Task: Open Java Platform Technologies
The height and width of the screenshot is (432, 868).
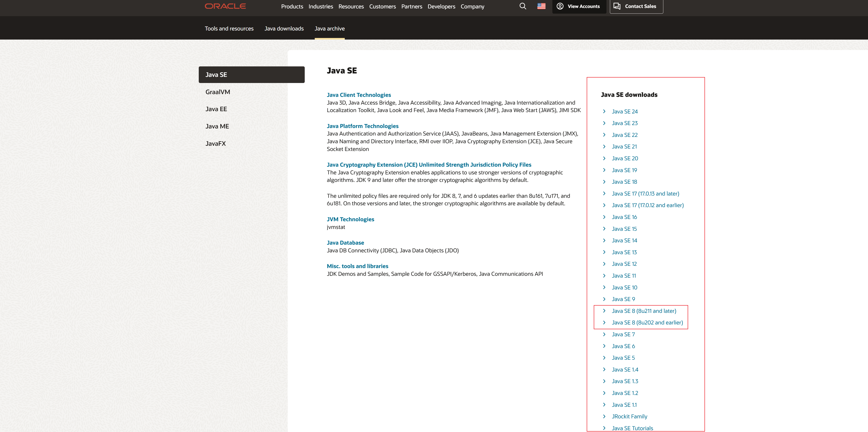Action: pos(362,126)
